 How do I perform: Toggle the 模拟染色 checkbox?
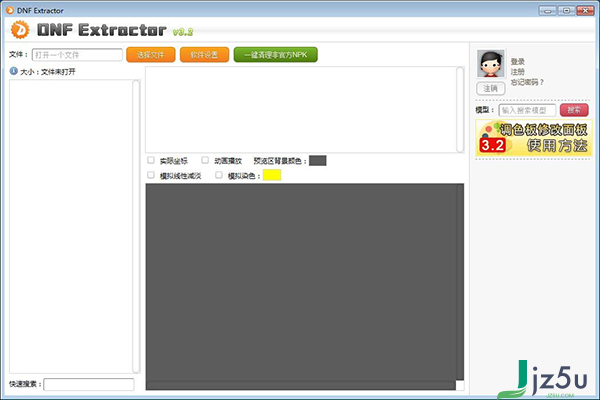[219, 175]
